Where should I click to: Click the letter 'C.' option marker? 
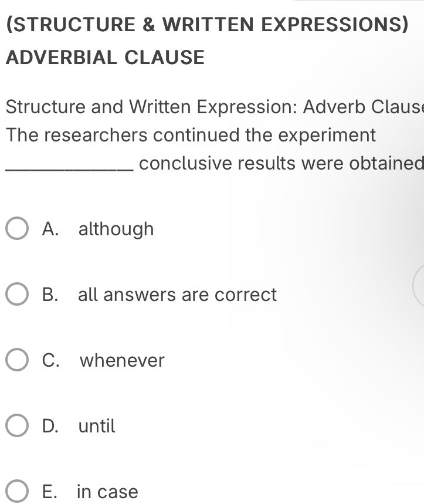51,360
